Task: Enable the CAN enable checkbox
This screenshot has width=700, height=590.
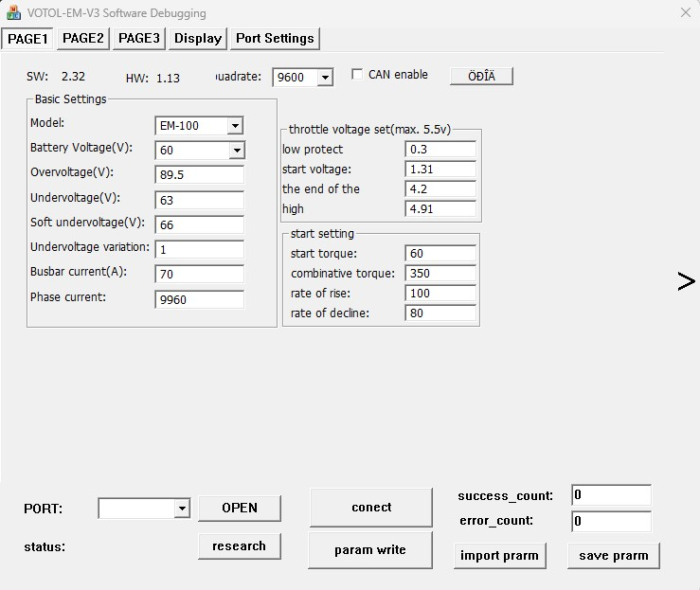Action: [357, 75]
